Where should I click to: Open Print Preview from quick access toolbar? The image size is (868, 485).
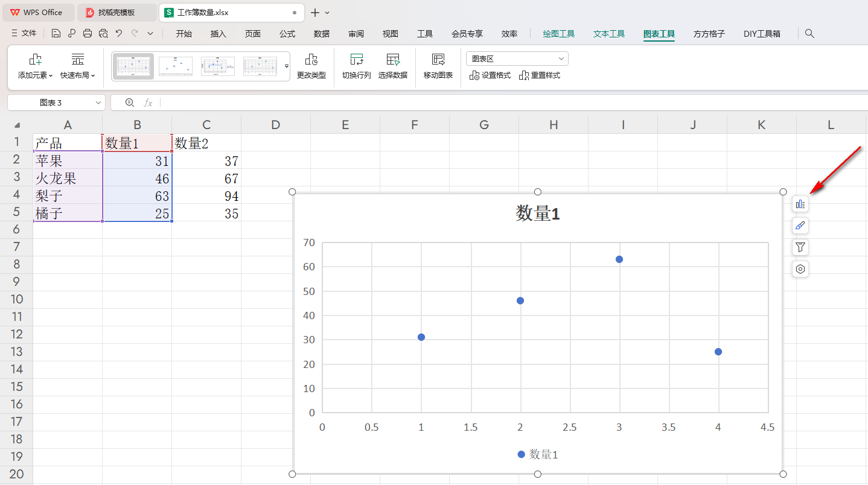[103, 34]
